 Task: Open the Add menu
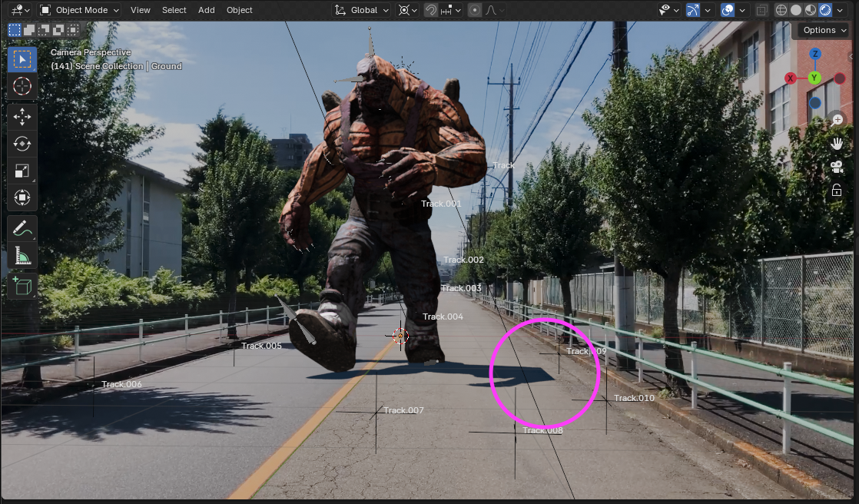point(207,10)
